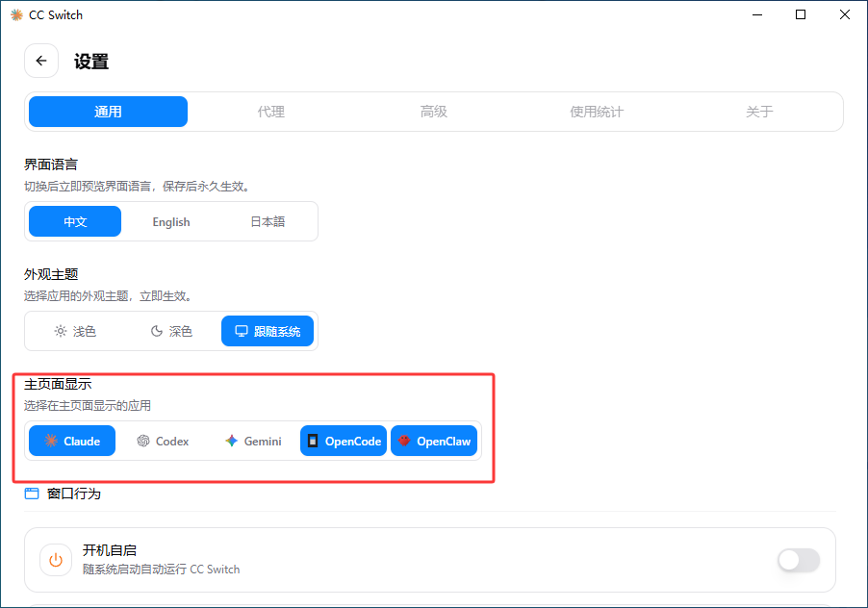Viewport: 868px width, 608px height.
Task: Open the 高级 settings tab
Action: point(433,112)
